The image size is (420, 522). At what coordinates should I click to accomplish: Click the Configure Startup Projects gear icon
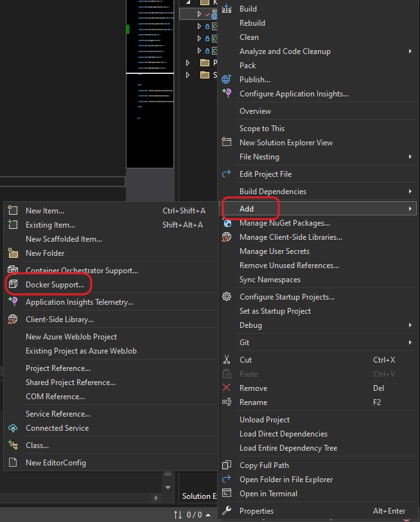pos(226,297)
